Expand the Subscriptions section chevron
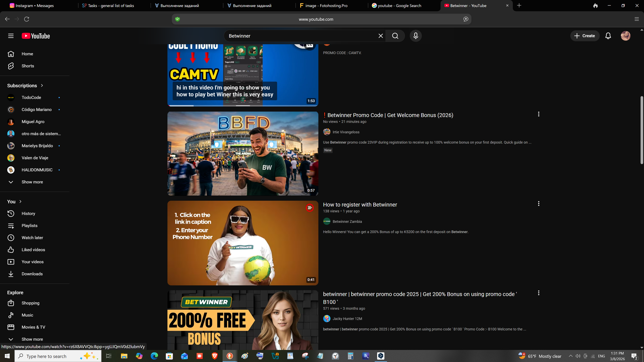This screenshot has width=644, height=362. (x=42, y=85)
